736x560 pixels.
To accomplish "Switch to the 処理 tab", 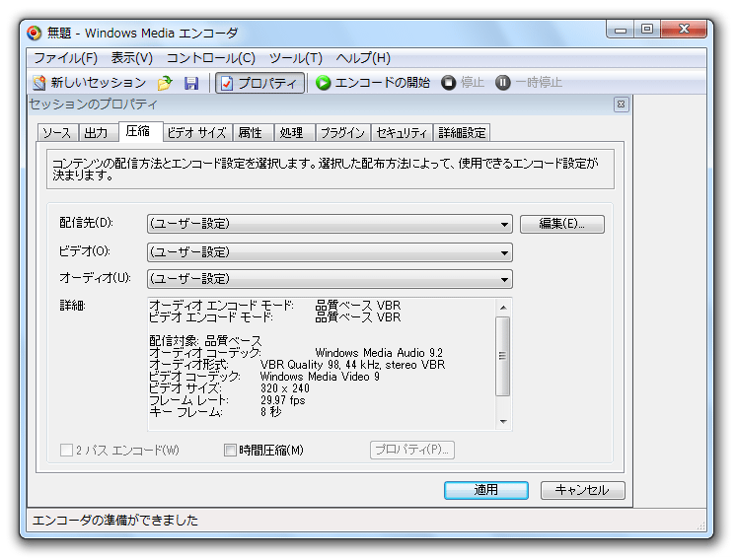I will 293,133.
